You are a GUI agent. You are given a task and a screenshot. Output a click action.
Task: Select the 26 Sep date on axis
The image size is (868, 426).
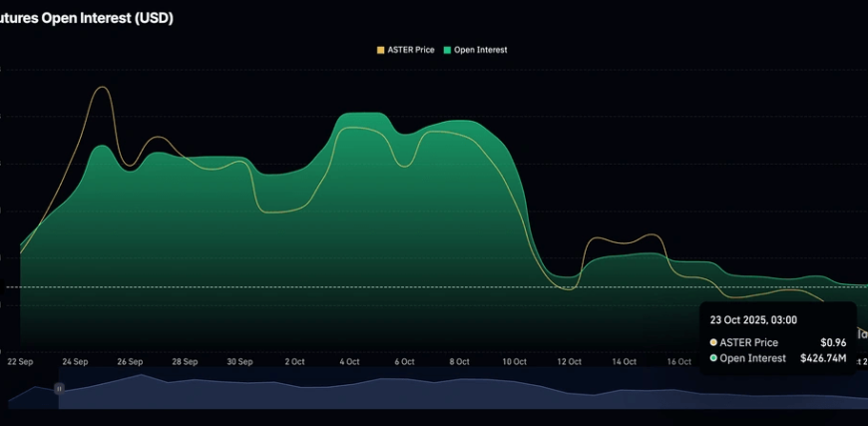coord(130,362)
